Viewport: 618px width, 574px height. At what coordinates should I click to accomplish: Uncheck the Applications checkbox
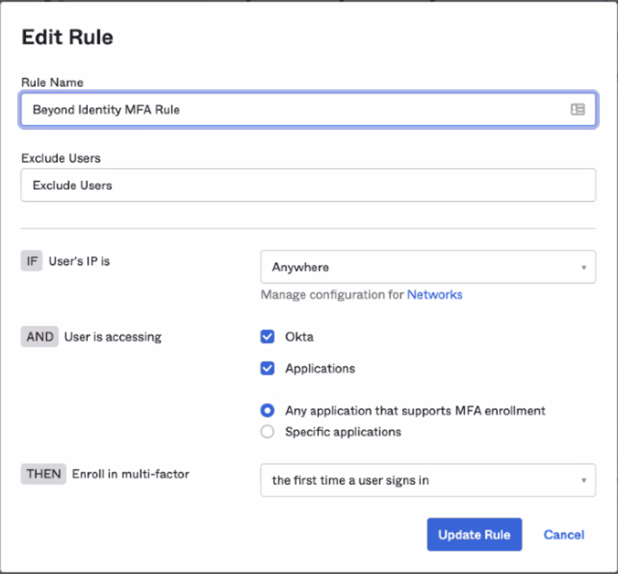tap(267, 368)
